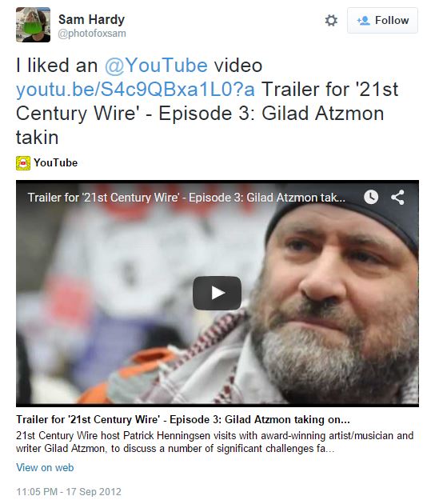Open the @photofoxsam handle
The height and width of the screenshot is (504, 435).
tap(92, 34)
